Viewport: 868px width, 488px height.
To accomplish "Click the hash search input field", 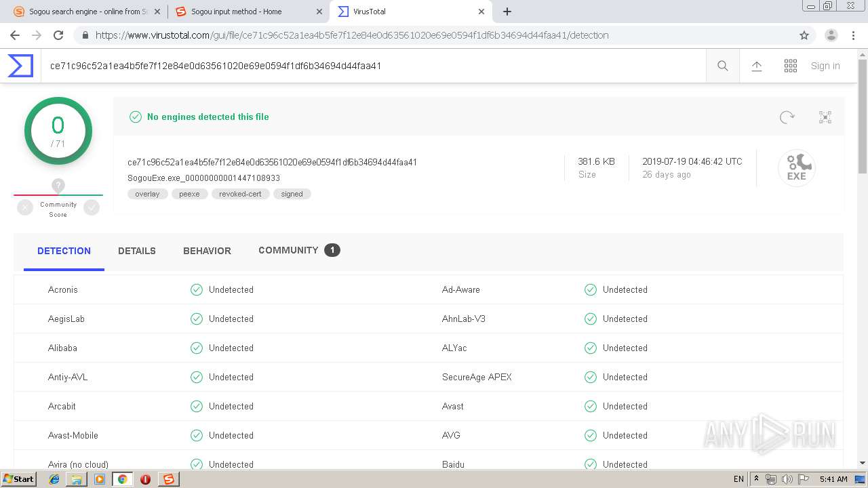I will click(373, 66).
